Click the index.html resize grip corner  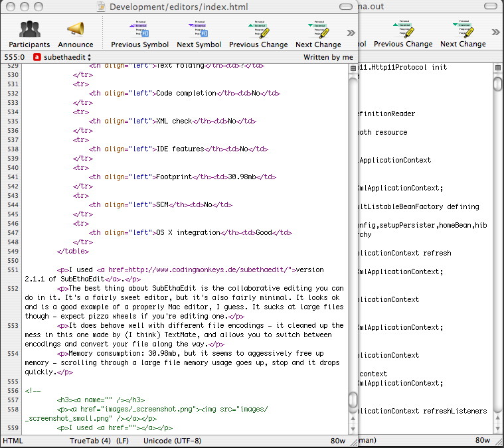[x=353, y=443]
